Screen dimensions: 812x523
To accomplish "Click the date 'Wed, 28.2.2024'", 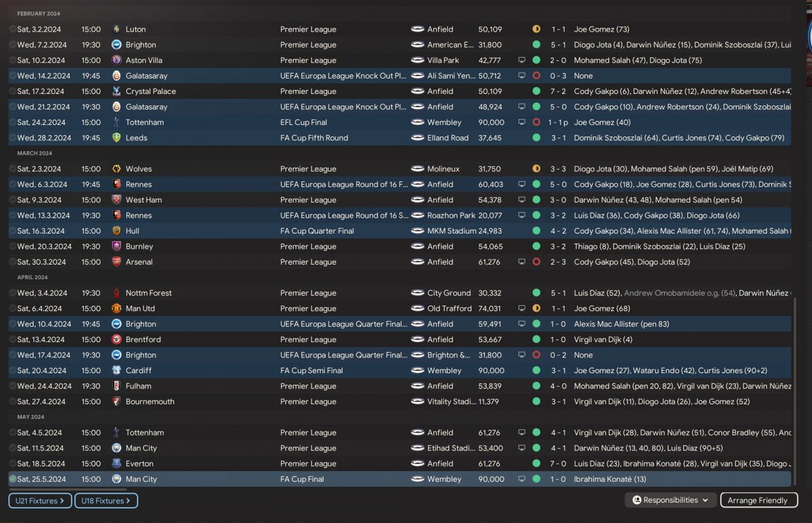I will [44, 138].
